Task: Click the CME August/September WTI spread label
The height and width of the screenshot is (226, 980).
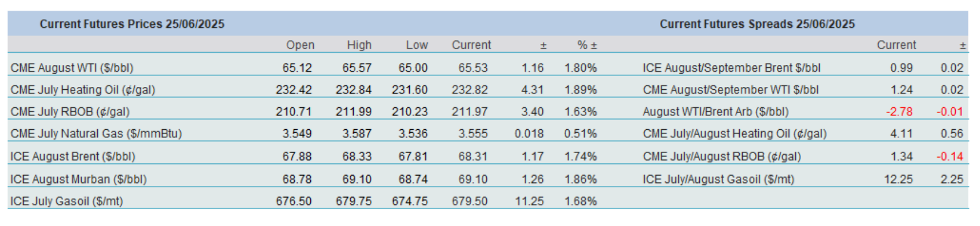Action: click(x=731, y=90)
